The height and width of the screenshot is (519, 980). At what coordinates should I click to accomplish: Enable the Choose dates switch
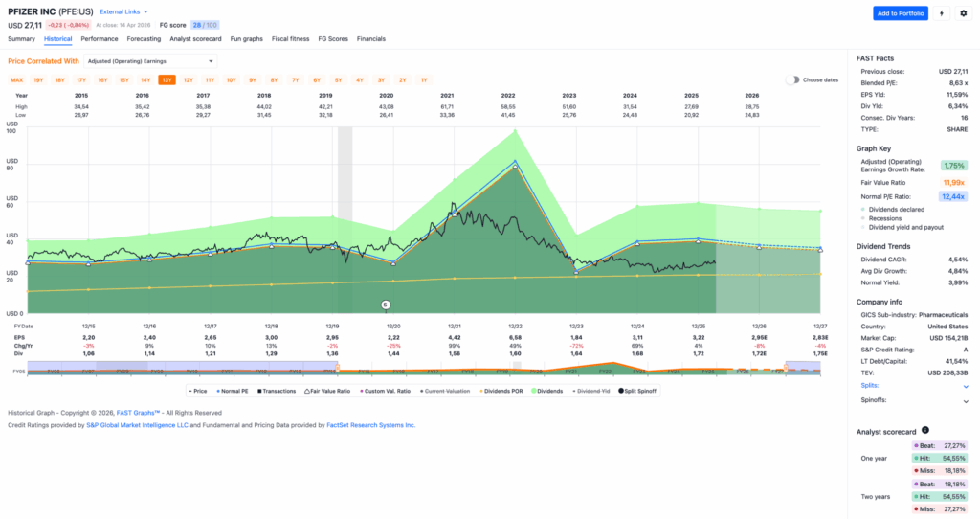[792, 79]
